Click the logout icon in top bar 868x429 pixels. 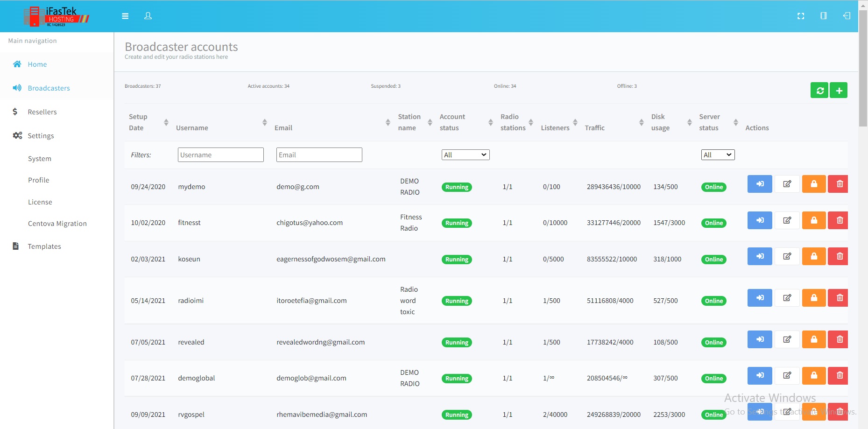tap(847, 16)
